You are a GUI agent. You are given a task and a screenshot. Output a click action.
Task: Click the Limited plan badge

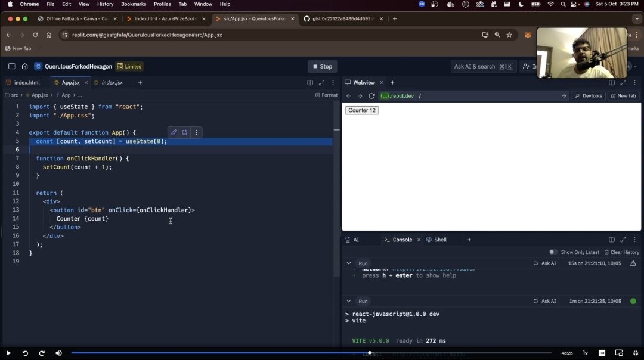pyautogui.click(x=129, y=66)
